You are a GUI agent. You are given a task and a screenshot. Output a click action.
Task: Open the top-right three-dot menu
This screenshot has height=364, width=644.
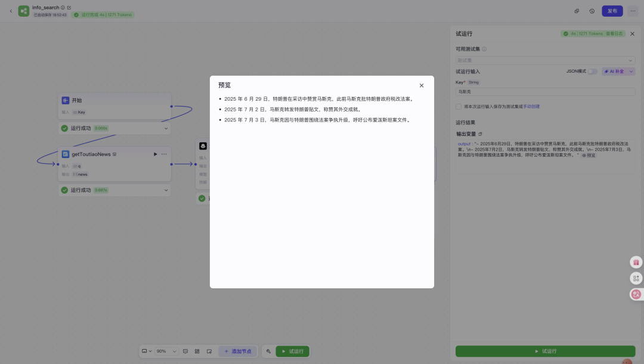tap(633, 11)
